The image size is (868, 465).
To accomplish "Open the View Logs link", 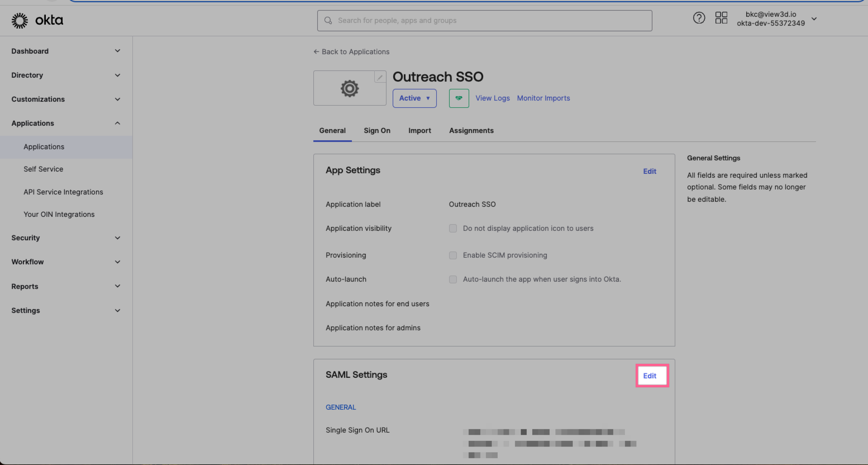I will (493, 98).
